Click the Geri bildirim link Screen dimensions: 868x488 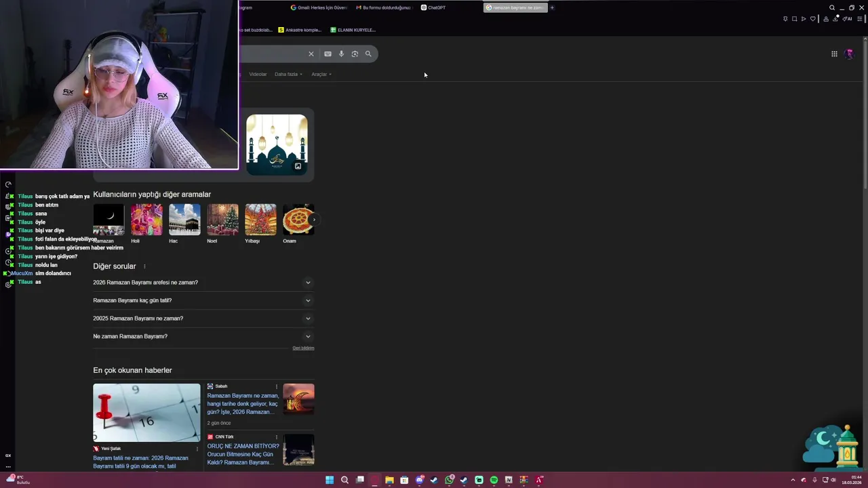pos(303,348)
